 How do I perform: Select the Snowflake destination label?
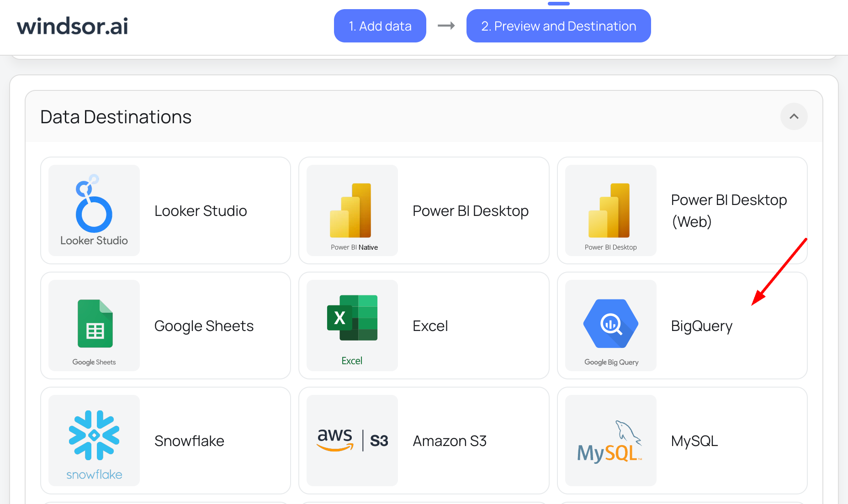point(189,441)
